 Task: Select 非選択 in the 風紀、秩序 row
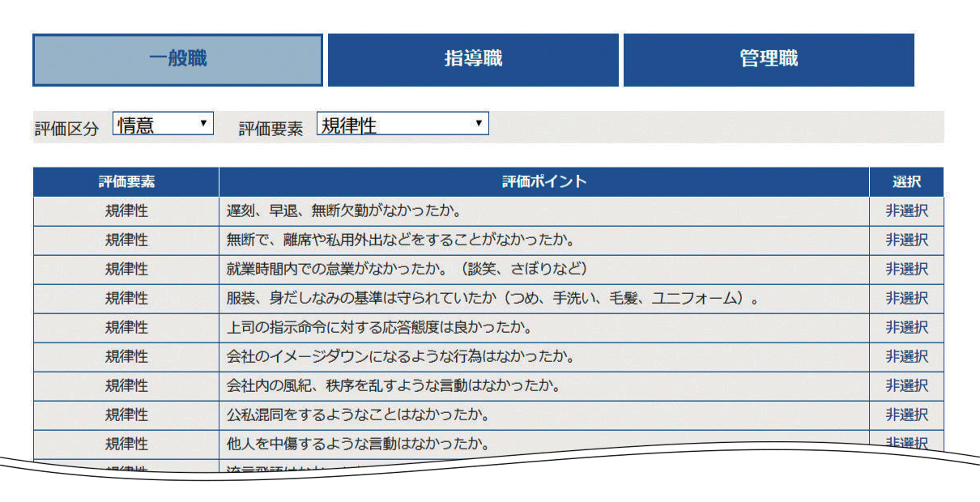coord(906,386)
